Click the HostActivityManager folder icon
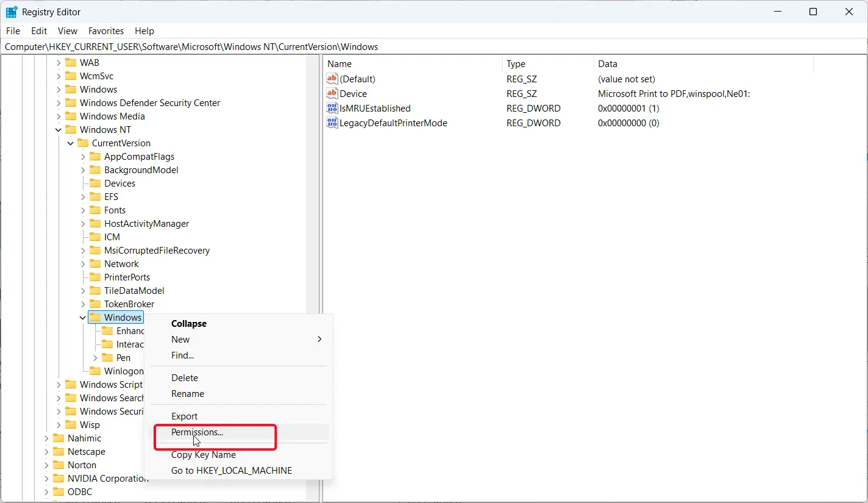 click(95, 223)
